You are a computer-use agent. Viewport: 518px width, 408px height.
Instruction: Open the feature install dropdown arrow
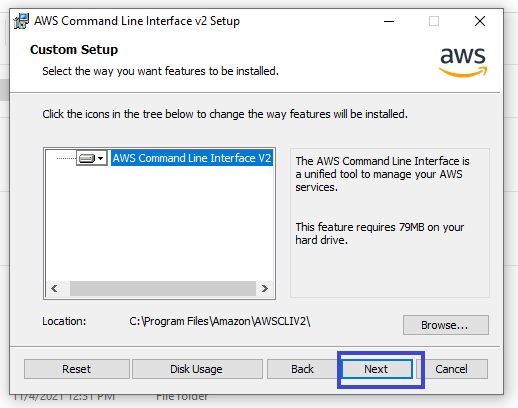pyautogui.click(x=101, y=158)
